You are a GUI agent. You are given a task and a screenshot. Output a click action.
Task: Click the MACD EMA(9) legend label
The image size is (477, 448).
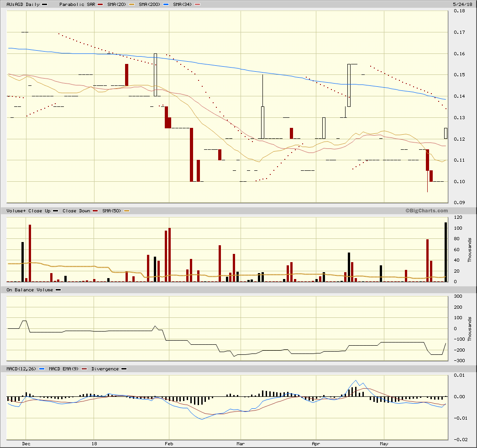pyautogui.click(x=63, y=369)
